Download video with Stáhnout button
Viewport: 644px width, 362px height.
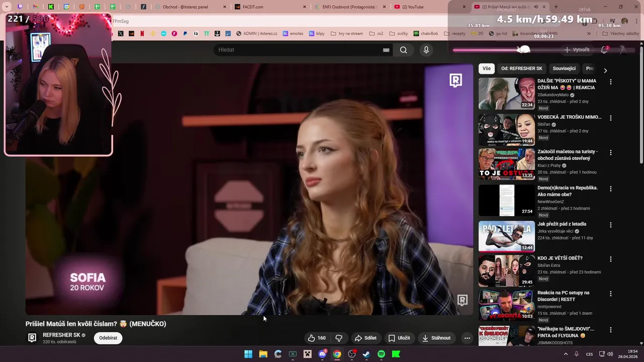(x=436, y=338)
